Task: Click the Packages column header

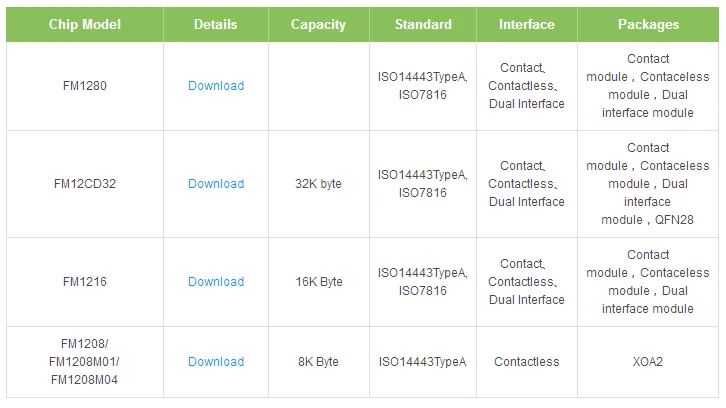Action: [x=648, y=25]
